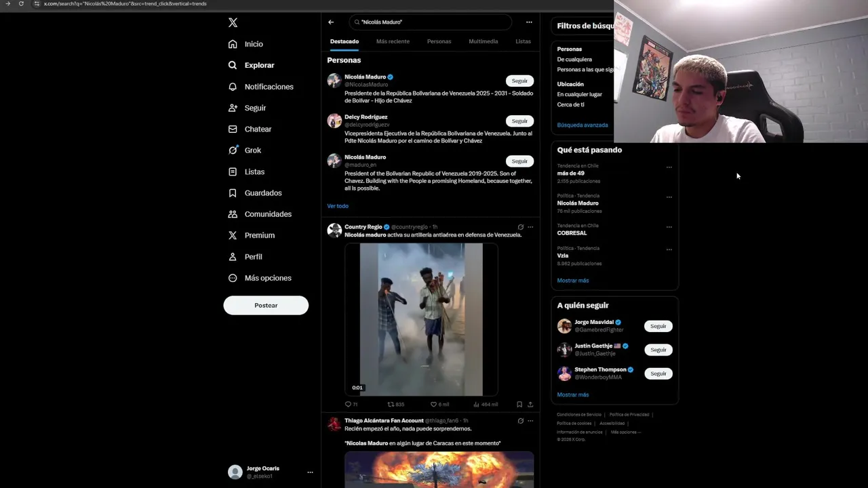Share the Country Regio post
Screen dimensions: 868x488
coord(530,404)
